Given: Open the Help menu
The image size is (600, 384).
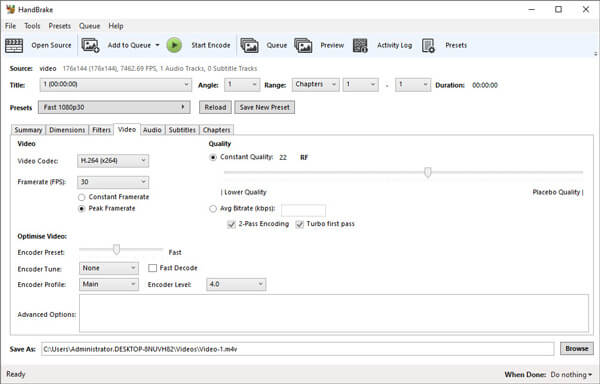Looking at the screenshot, I should click(116, 26).
